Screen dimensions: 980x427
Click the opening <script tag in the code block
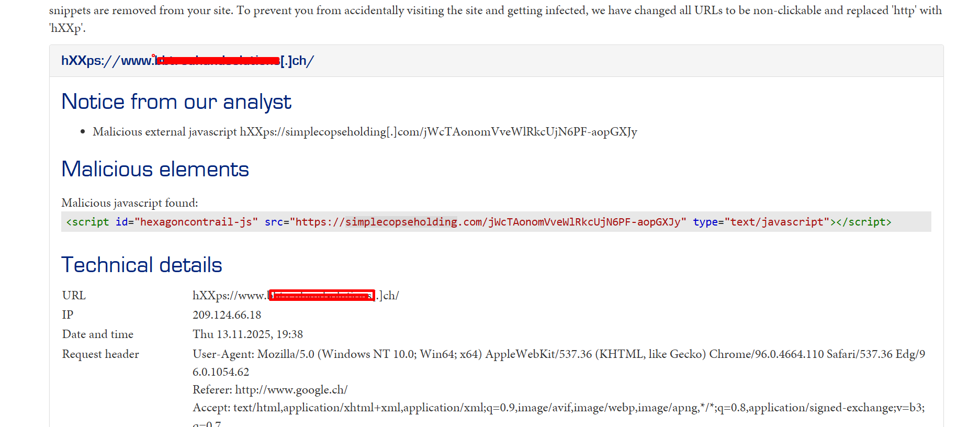point(87,222)
